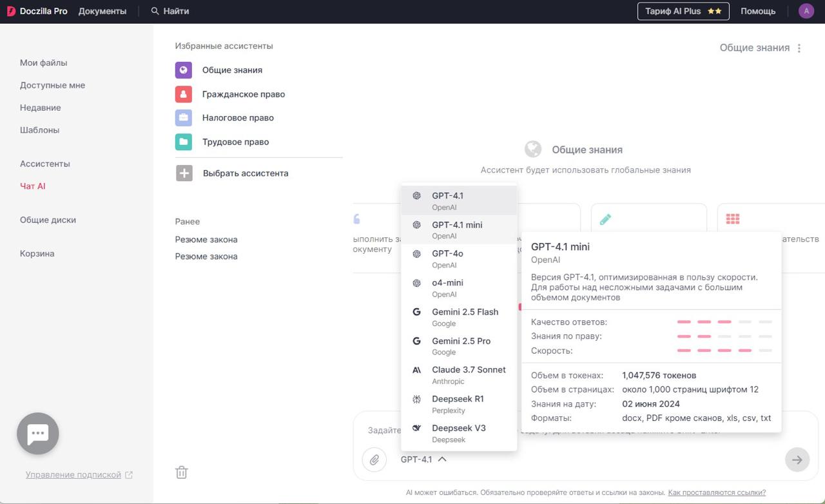The height and width of the screenshot is (504, 825).
Task: Open Корзина section
Action: [37, 253]
